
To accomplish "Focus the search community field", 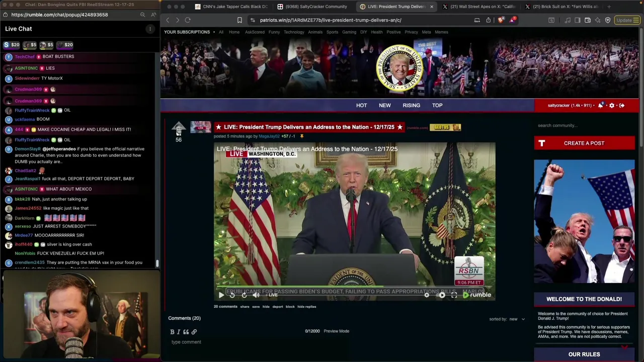I will pos(584,125).
